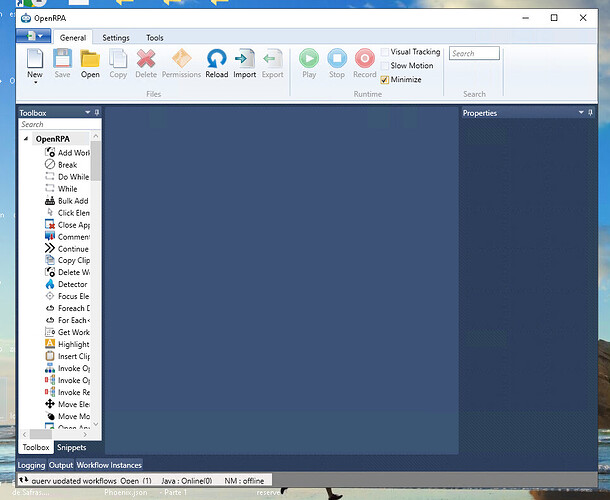
Task: Open the Workflow Instances tab
Action: (x=109, y=465)
